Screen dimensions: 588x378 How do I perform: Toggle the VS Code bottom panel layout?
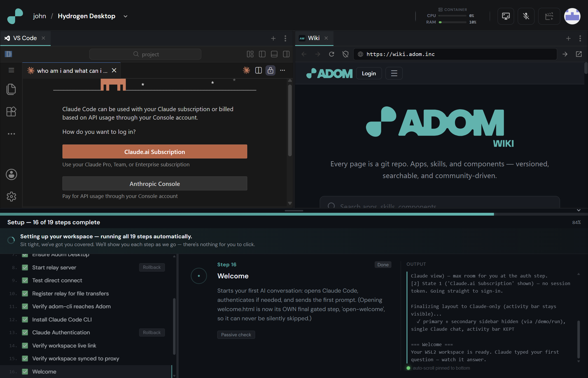[274, 54]
